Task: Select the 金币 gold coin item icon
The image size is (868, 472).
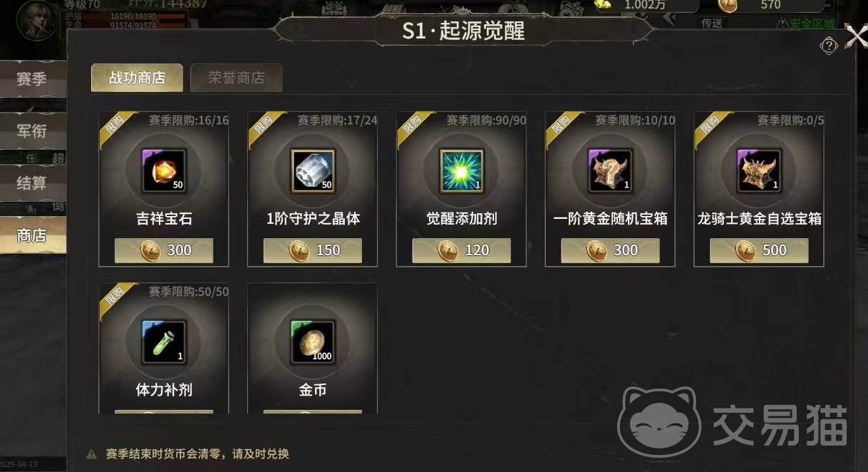Action: (313, 342)
